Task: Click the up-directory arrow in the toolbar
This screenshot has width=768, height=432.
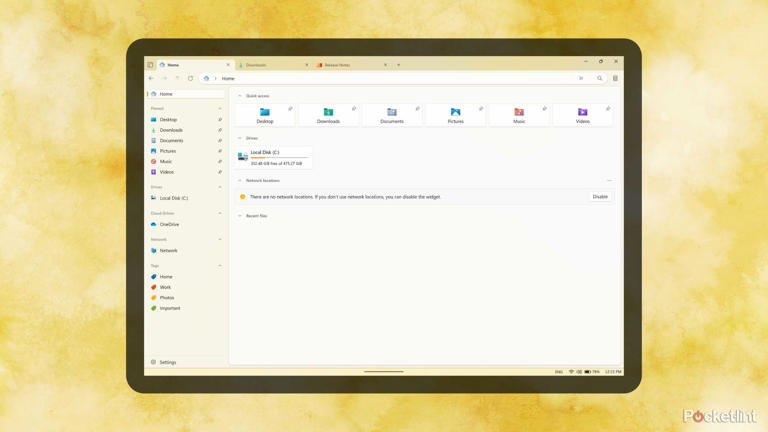Action: point(177,78)
